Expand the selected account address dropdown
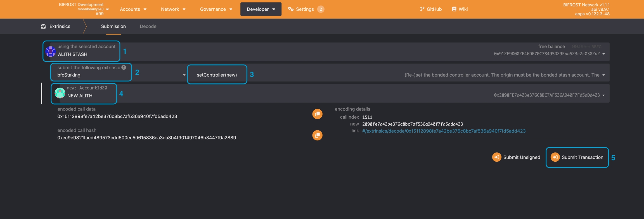The image size is (644, 219). tap(603, 54)
